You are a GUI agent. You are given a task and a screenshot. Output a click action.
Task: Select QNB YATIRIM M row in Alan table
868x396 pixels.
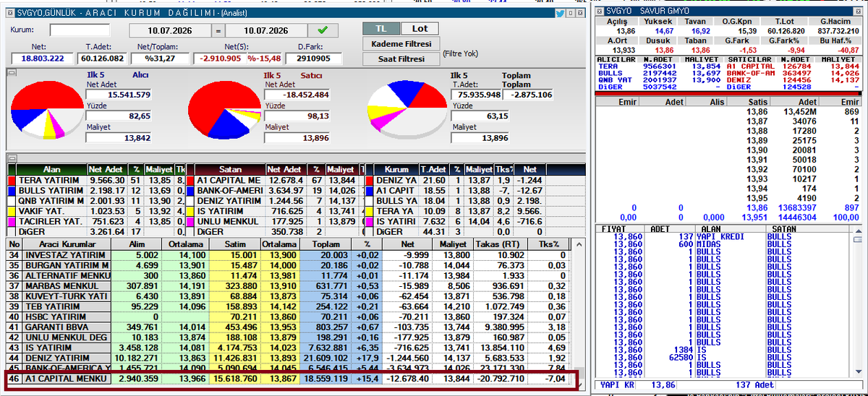coord(95,200)
